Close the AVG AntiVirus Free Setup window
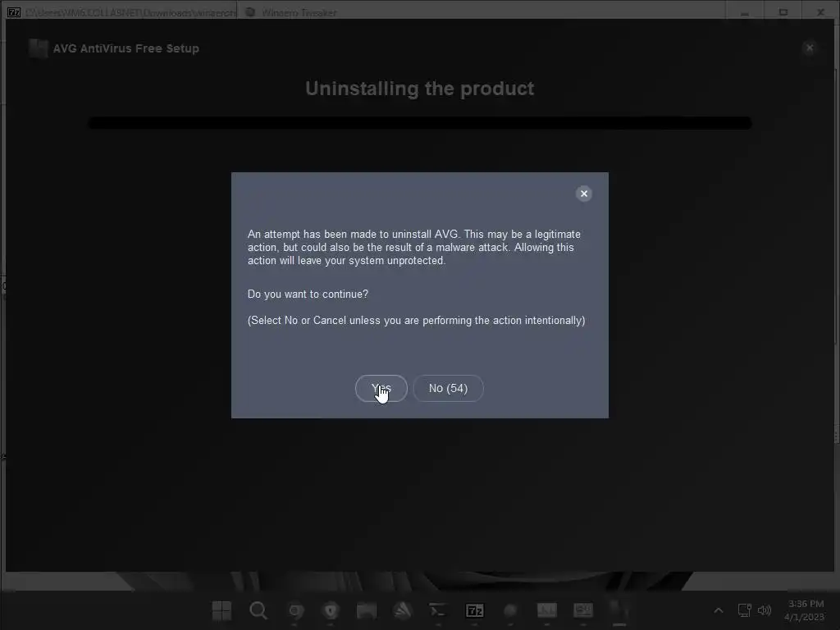This screenshot has height=630, width=840. (x=810, y=48)
